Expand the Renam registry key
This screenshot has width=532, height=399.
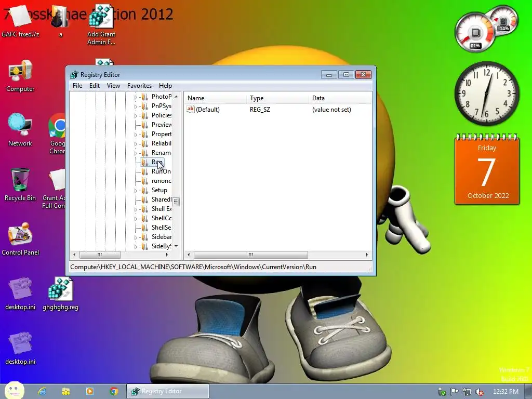tap(136, 153)
